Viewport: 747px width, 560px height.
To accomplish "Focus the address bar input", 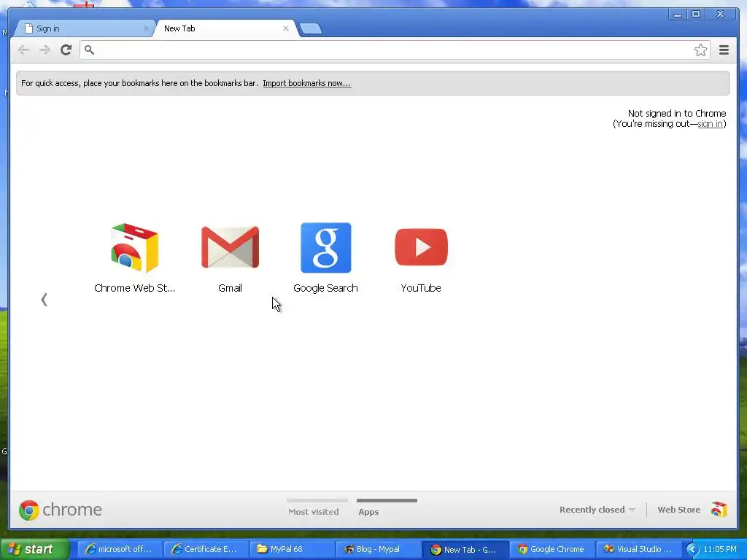I will 395,50.
